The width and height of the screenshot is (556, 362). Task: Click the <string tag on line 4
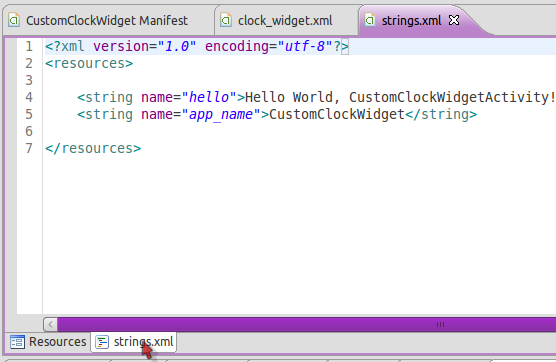tap(105, 97)
